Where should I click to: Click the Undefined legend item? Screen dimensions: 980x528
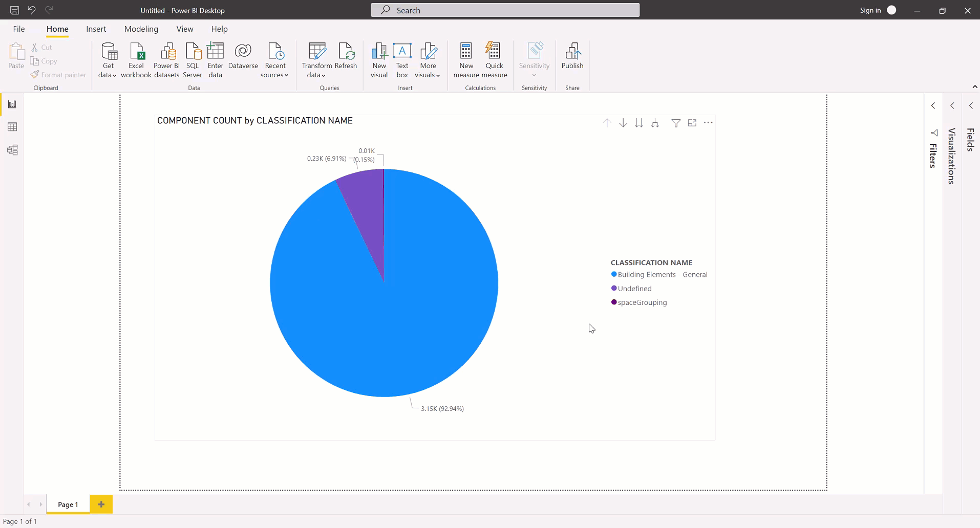(631, 289)
